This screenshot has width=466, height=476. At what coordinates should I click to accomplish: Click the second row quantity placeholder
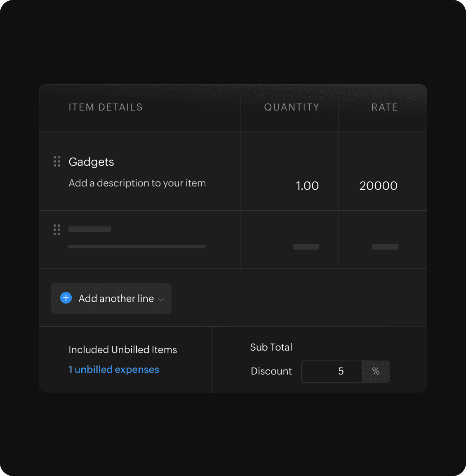[x=306, y=247]
